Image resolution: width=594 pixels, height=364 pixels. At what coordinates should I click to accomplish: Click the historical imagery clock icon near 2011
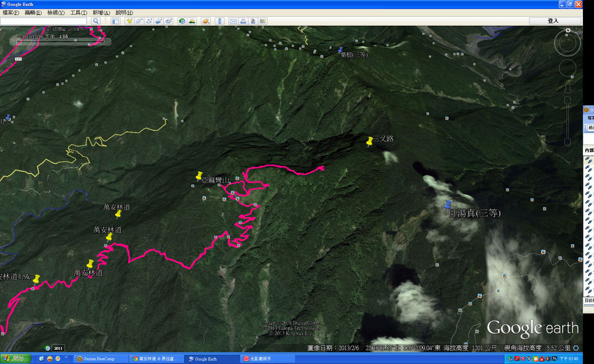(x=48, y=348)
